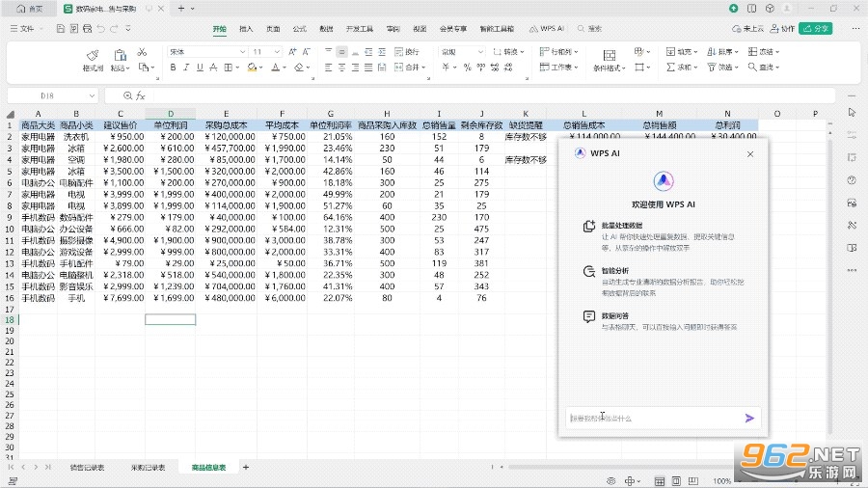Image resolution: width=868 pixels, height=488 pixels.
Task: Expand the Name Box dropdown for D18
Action: click(x=92, y=95)
